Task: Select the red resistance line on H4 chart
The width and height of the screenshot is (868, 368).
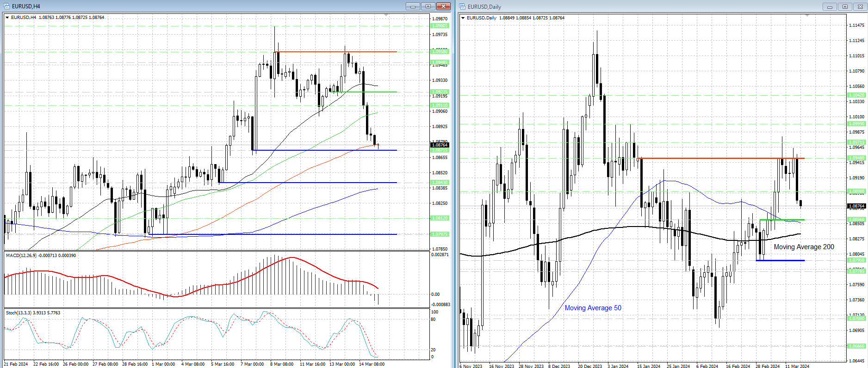Action: 335,52
